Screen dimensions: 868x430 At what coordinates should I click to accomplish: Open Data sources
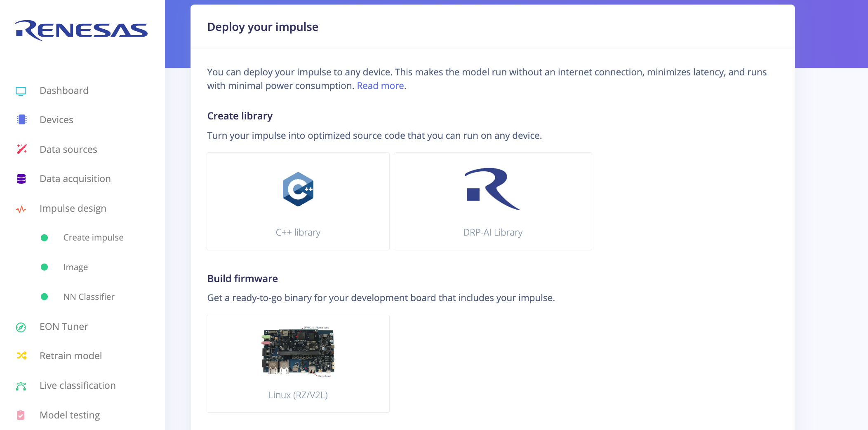[68, 150]
